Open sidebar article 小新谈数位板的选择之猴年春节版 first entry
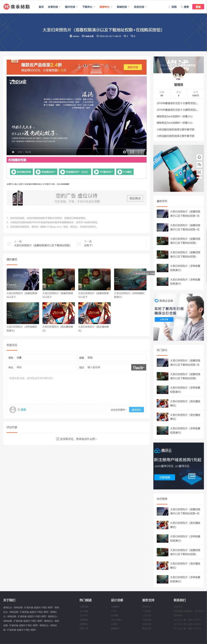 176,129
